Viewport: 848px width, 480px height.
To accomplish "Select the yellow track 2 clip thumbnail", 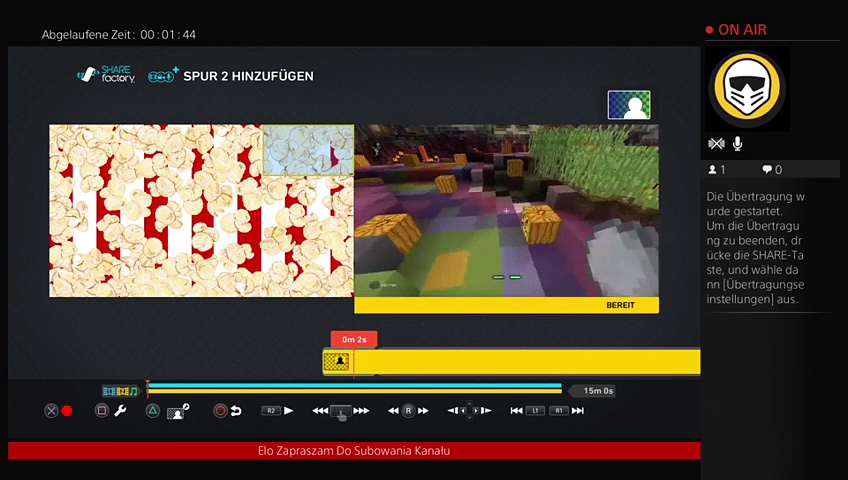I will click(x=337, y=362).
